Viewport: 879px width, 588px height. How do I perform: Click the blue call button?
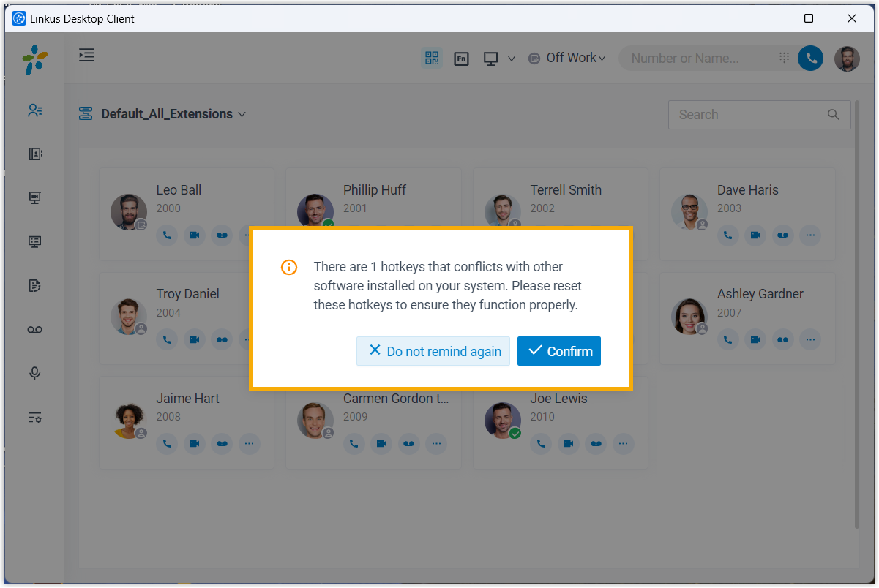click(810, 59)
